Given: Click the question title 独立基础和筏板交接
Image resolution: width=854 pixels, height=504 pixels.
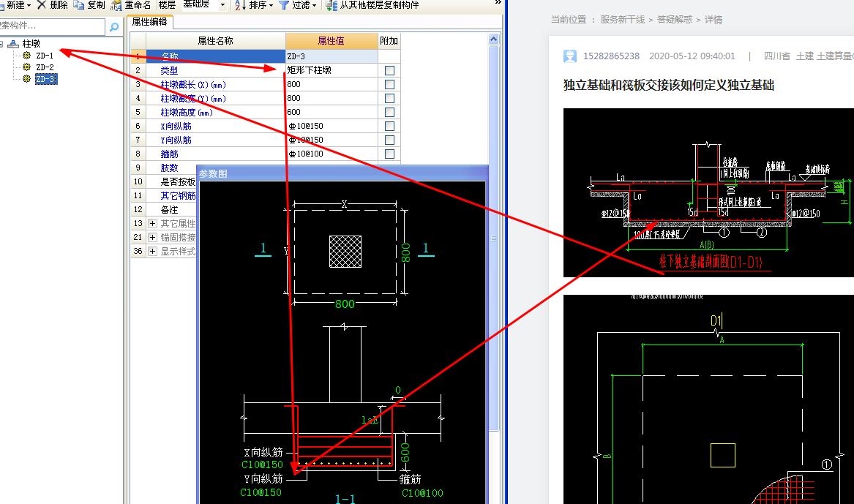Looking at the screenshot, I should (x=669, y=85).
